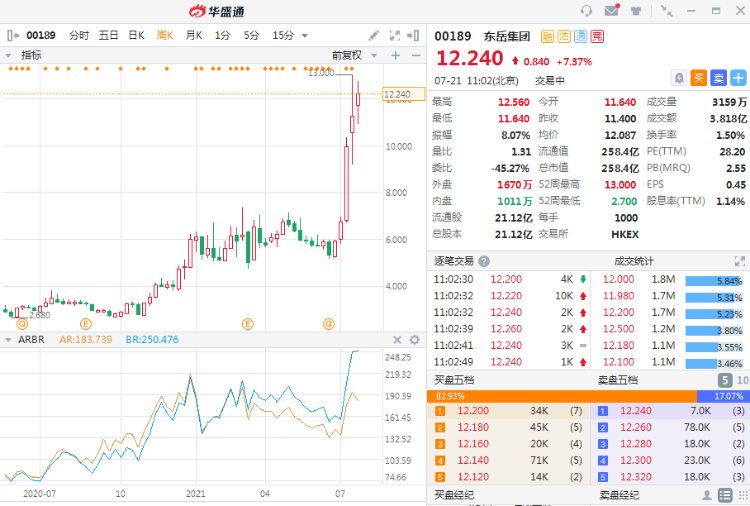This screenshot has height=506, width=750.
Task: Set price alert with bell icon
Action: [679, 78]
